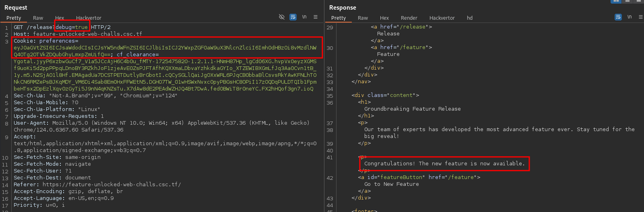Viewport: 644px width, 212px height.
Task: Switch to the Raw tab in Response panel
Action: click(363, 18)
